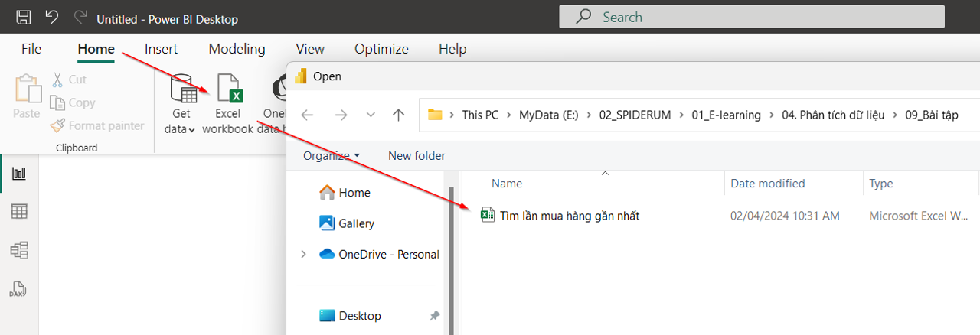Click 09_Bài tập in address path

[931, 115]
